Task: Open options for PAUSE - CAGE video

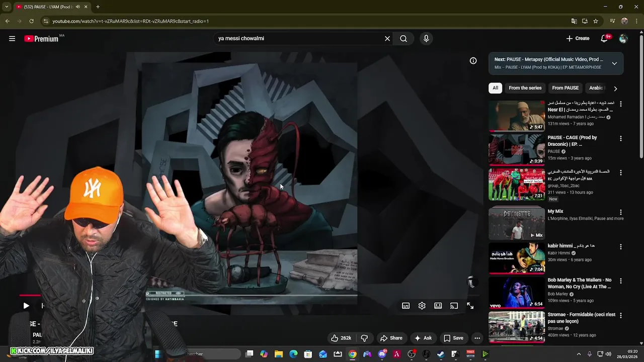Action: (x=621, y=138)
